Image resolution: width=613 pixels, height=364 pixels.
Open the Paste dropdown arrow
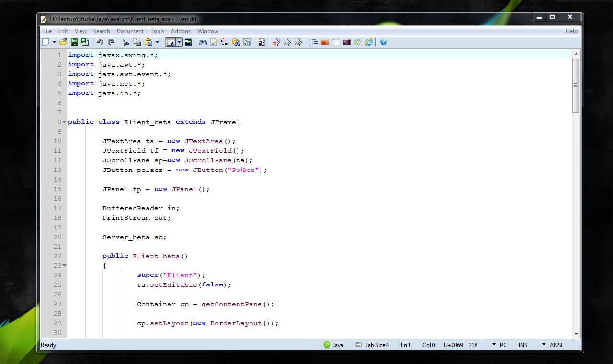coord(156,42)
